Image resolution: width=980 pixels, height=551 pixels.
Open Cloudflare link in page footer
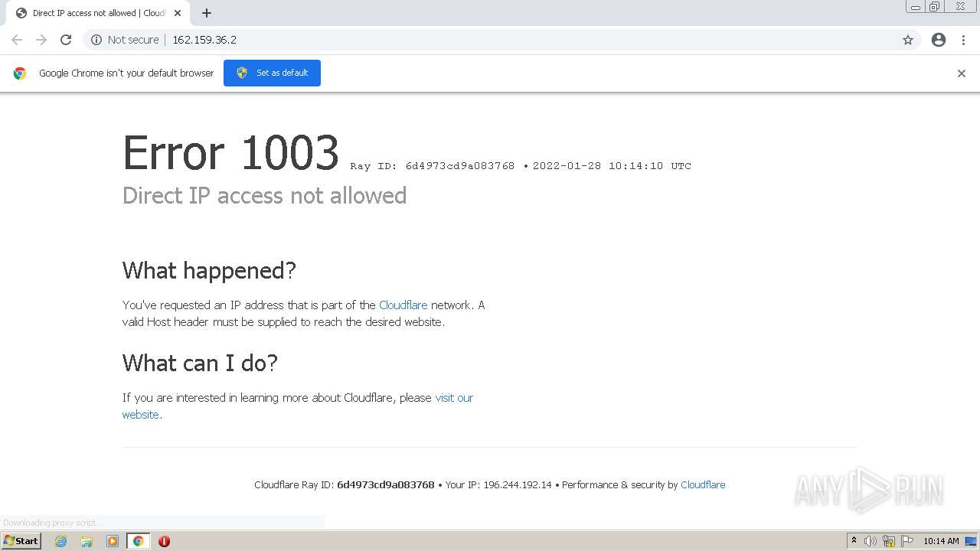coord(703,484)
